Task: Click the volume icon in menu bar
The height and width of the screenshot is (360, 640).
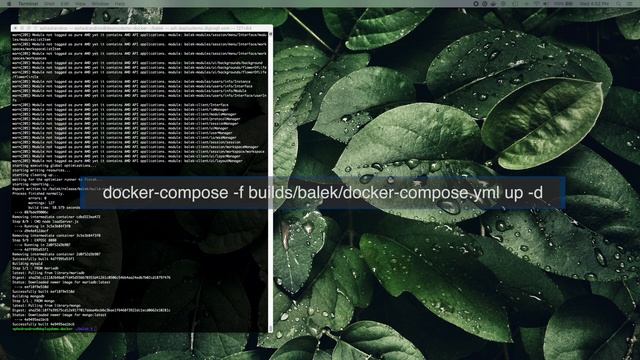Action: point(546,3)
